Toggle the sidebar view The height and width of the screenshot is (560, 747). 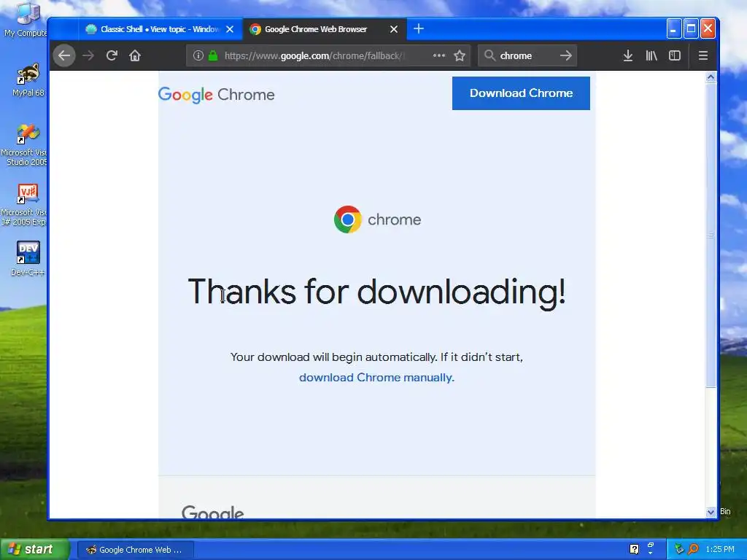(x=675, y=55)
